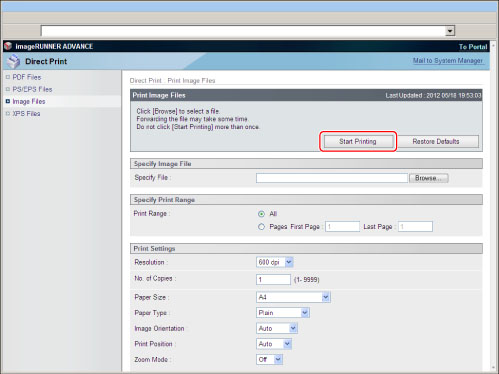
Task: Click Mail to System Manager link
Action: pos(448,61)
